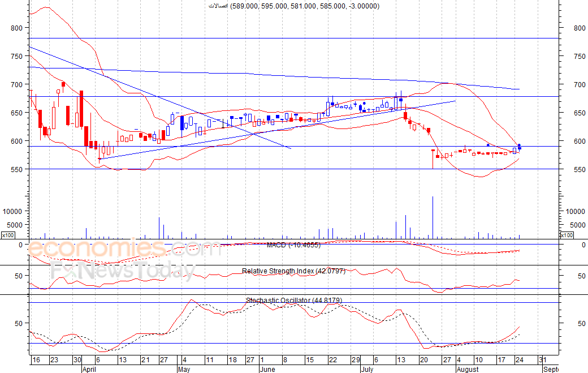Click the RSI 50 level on left axis
The height and width of the screenshot is (373, 588).
[x=19, y=276]
